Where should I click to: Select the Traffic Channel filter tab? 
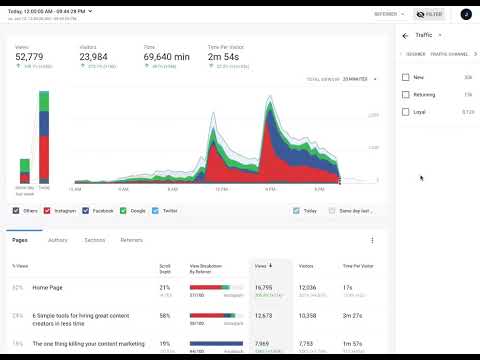tap(449, 54)
